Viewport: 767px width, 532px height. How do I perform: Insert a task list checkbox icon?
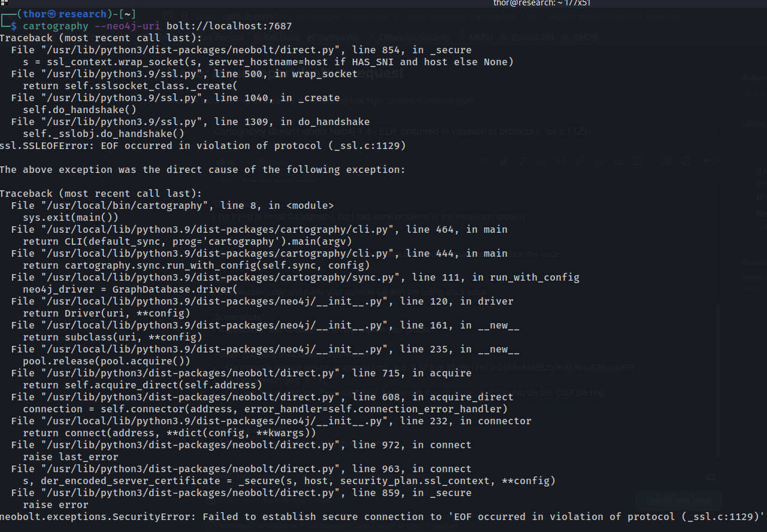(638, 160)
